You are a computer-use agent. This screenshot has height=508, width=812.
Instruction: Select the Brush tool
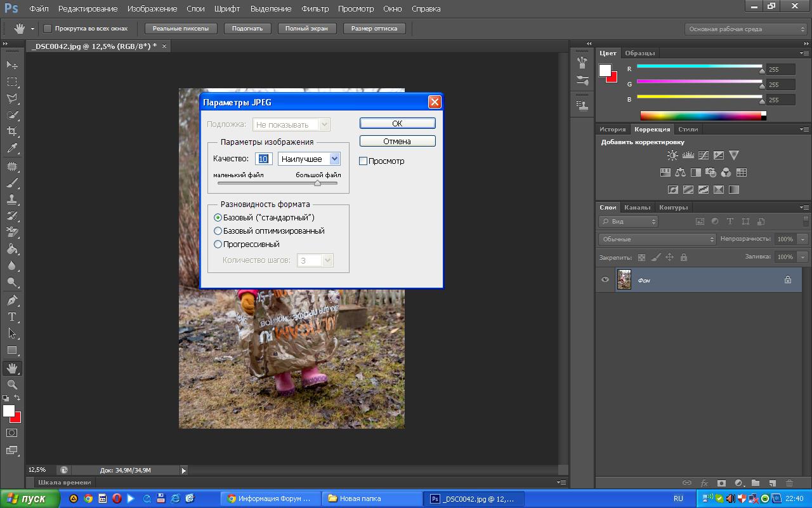[12, 184]
